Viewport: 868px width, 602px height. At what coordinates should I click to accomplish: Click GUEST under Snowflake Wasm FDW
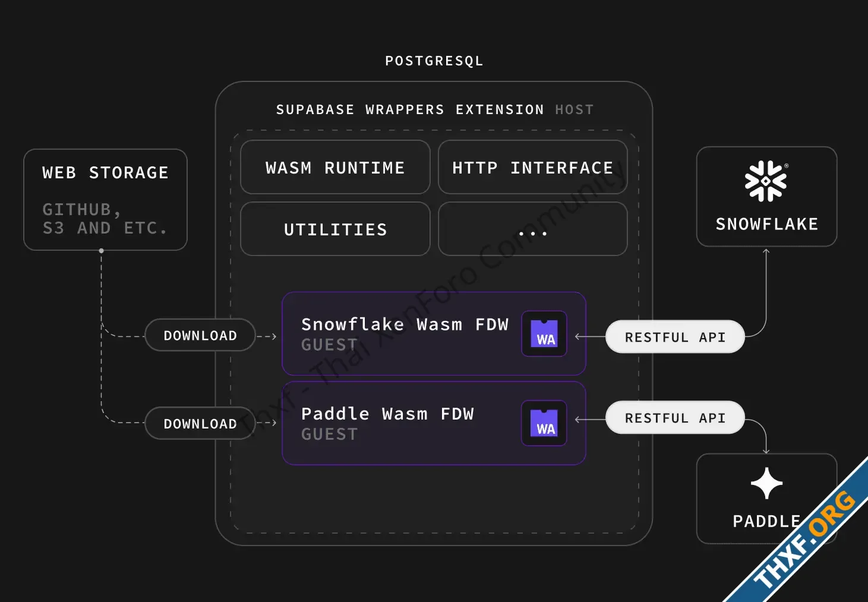[x=330, y=345]
